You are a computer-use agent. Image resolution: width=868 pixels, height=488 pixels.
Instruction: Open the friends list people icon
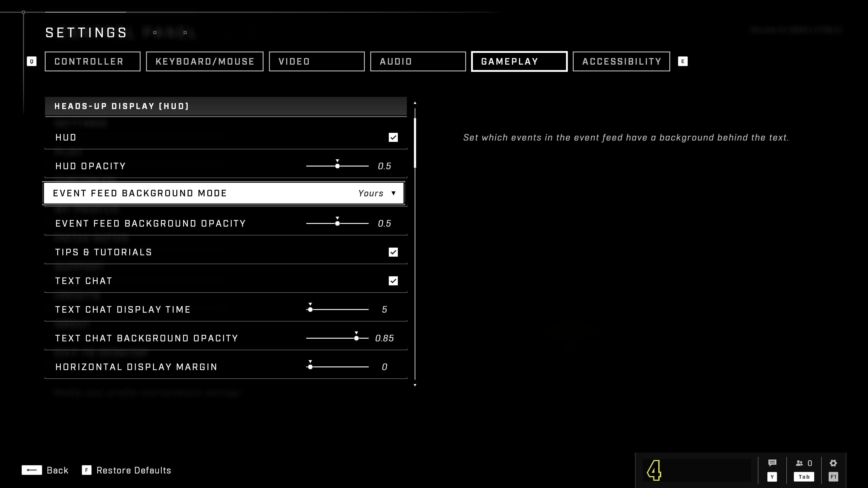tap(799, 463)
